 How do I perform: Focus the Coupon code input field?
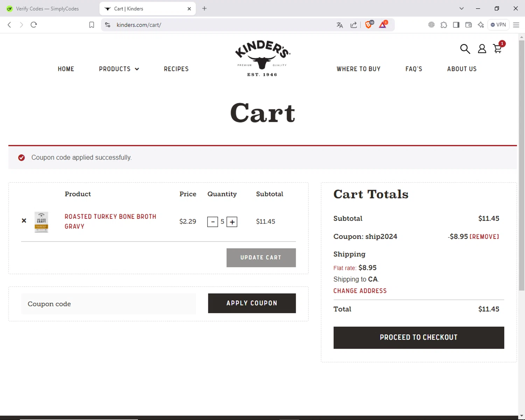(x=108, y=304)
